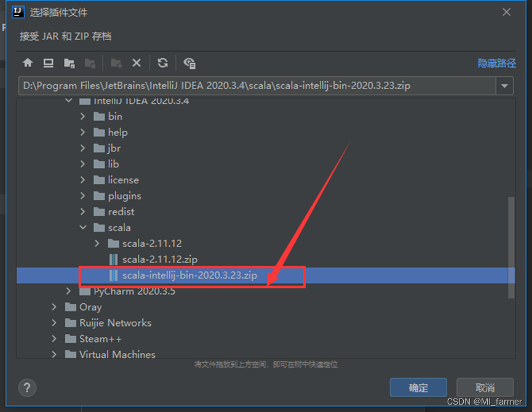The image size is (532, 412).
Task: Collapse the scala folder node
Action: click(x=83, y=227)
